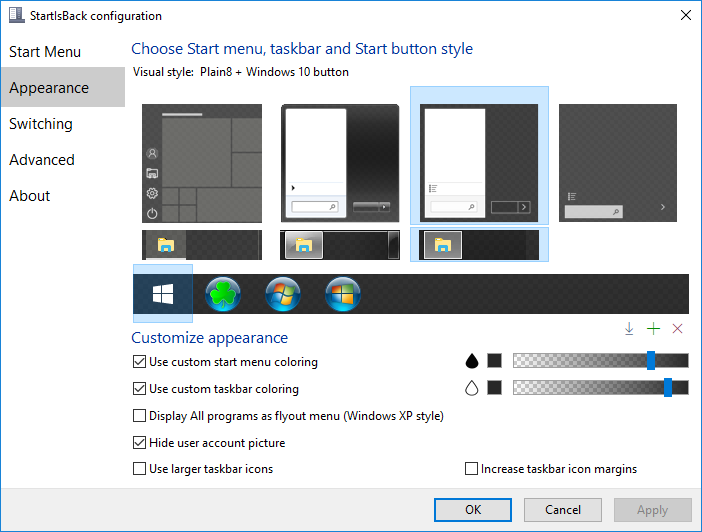Screen dimensions: 702x532
Task: Close the StartIsBack configuration window
Action: pos(685,15)
